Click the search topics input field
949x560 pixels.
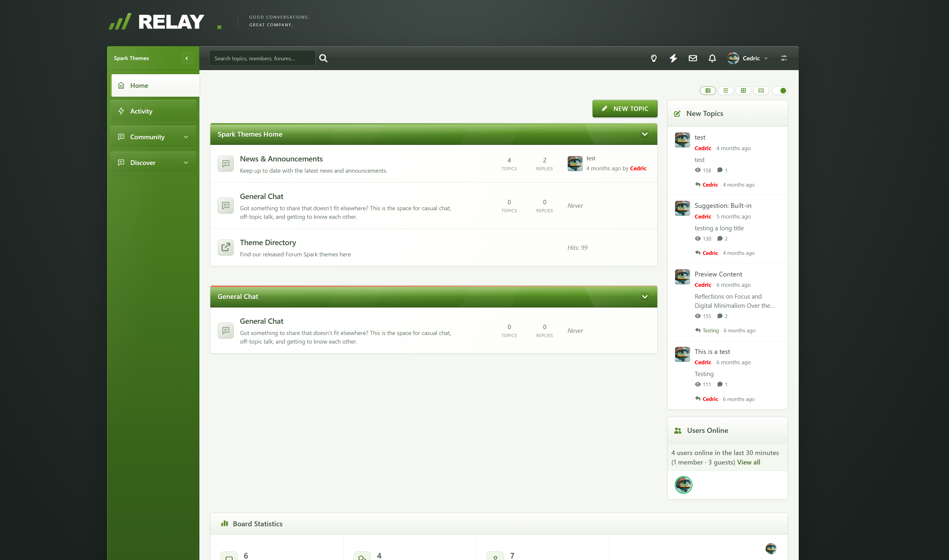click(262, 58)
